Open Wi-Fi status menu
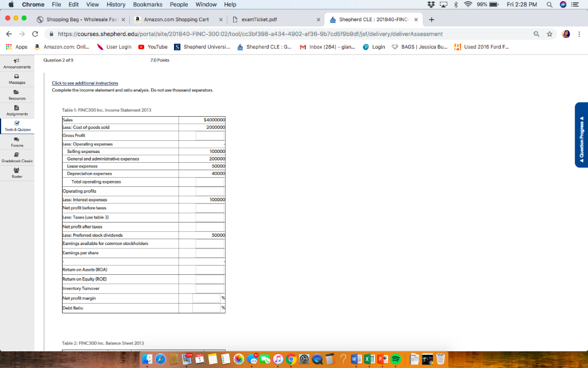 coord(467,5)
